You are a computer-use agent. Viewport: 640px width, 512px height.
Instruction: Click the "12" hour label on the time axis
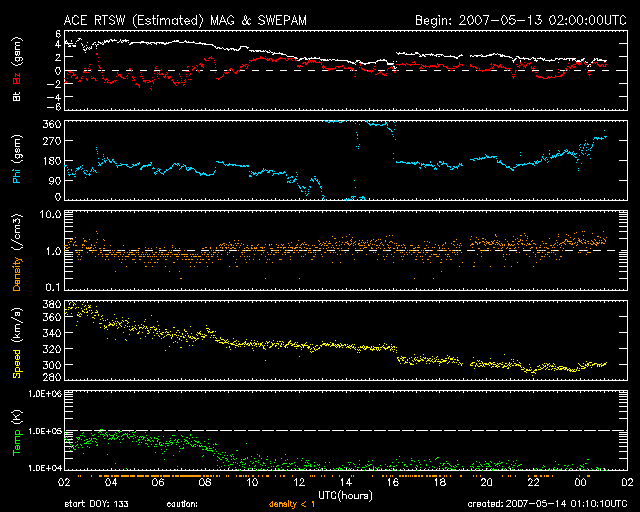(x=299, y=482)
